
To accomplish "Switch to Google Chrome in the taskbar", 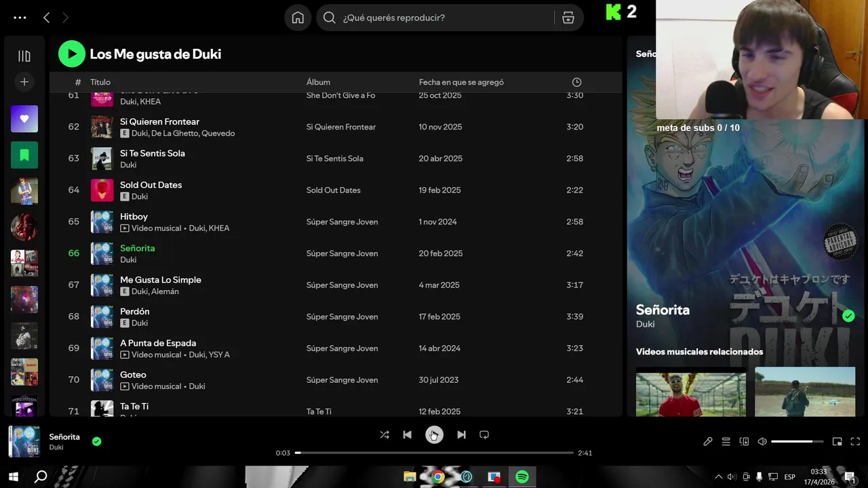I will click(x=438, y=477).
